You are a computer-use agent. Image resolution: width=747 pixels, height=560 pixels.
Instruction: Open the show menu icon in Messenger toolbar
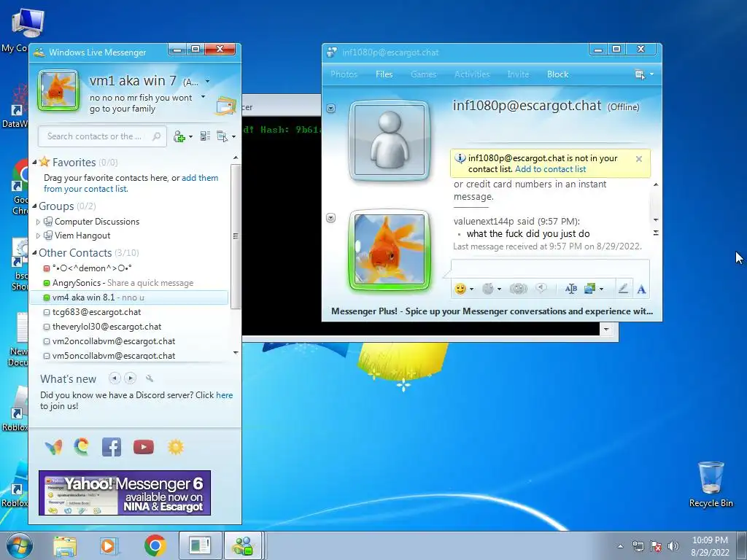222,136
